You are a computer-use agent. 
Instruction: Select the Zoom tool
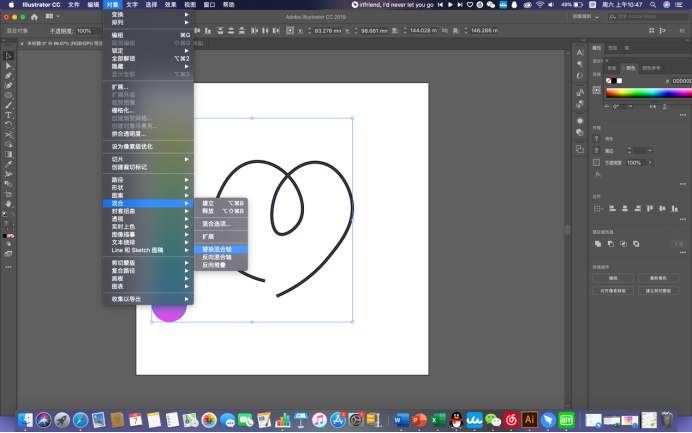[x=8, y=204]
